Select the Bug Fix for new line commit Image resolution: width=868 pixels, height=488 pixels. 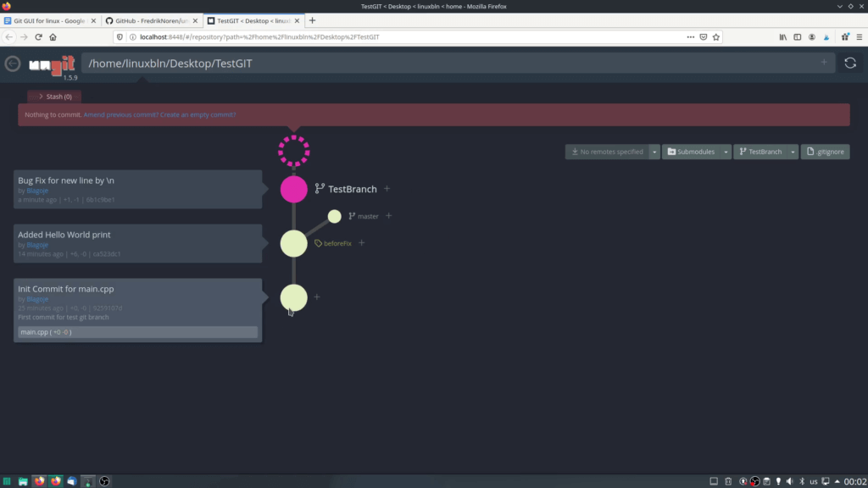(138, 189)
